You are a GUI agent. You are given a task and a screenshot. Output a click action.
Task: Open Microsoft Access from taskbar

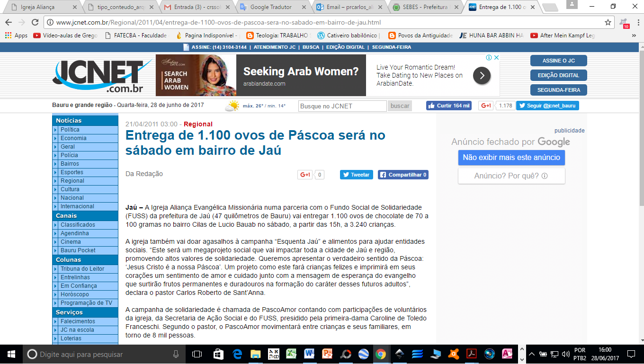click(x=507, y=354)
